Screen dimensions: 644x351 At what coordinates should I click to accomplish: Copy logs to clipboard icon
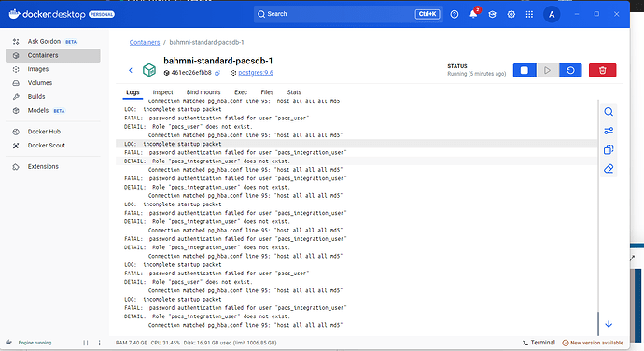(x=609, y=149)
